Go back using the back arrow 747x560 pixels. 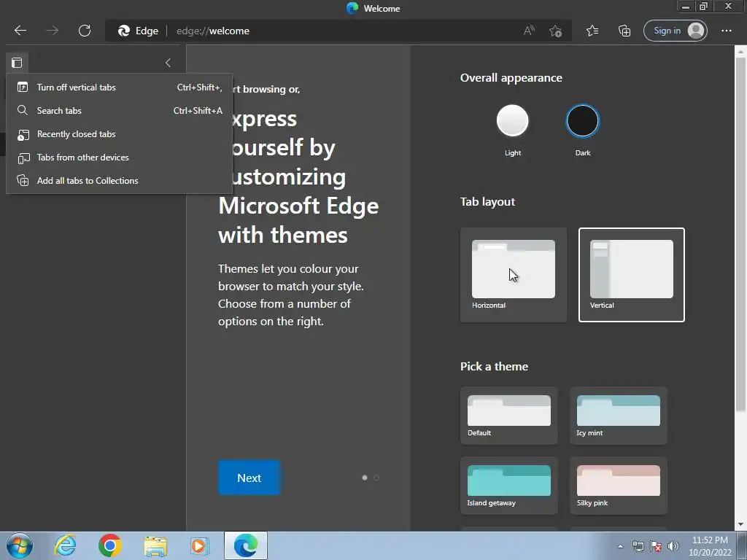point(20,31)
